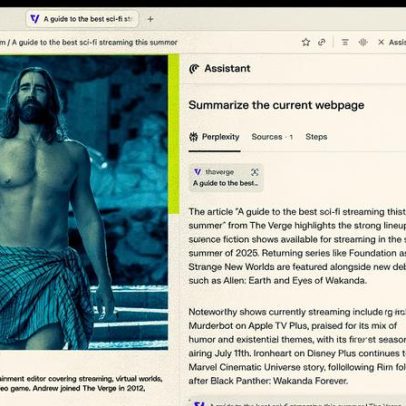Open the citation card at the bottom of the panel

coord(297,402)
